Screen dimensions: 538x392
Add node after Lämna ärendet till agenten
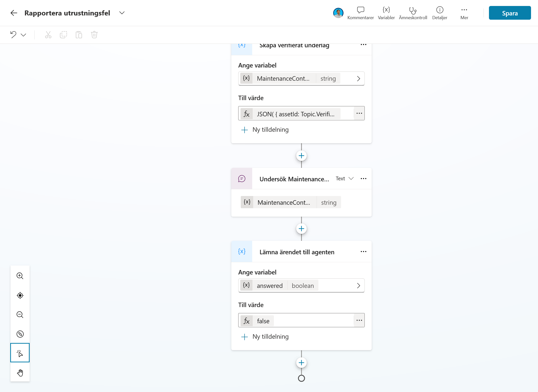coord(301,363)
